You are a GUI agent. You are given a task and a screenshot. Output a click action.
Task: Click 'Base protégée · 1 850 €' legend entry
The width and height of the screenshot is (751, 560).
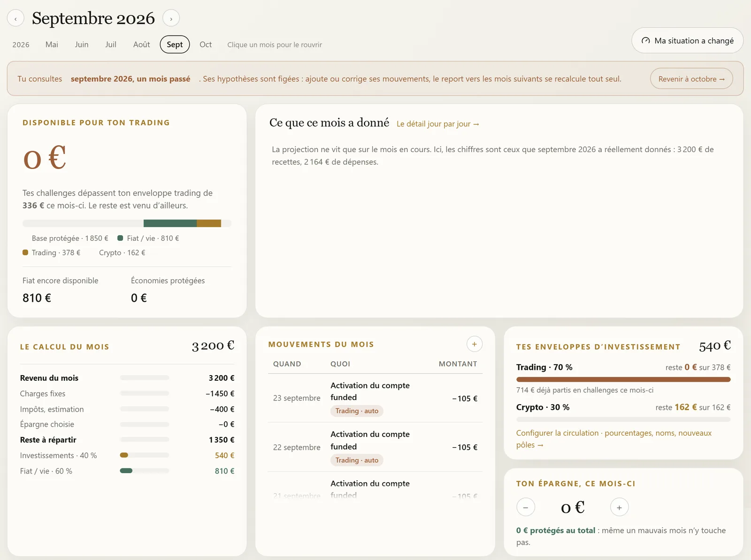click(x=70, y=238)
